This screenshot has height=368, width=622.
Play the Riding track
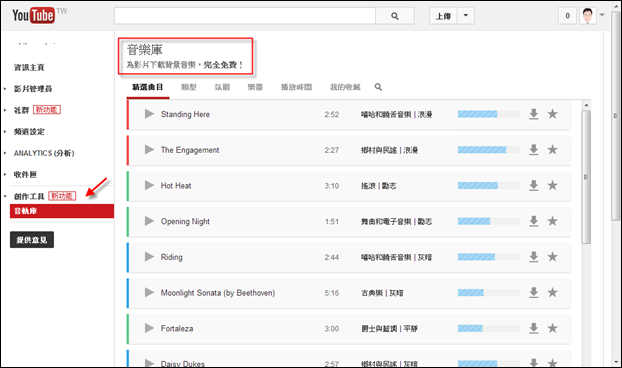149,257
